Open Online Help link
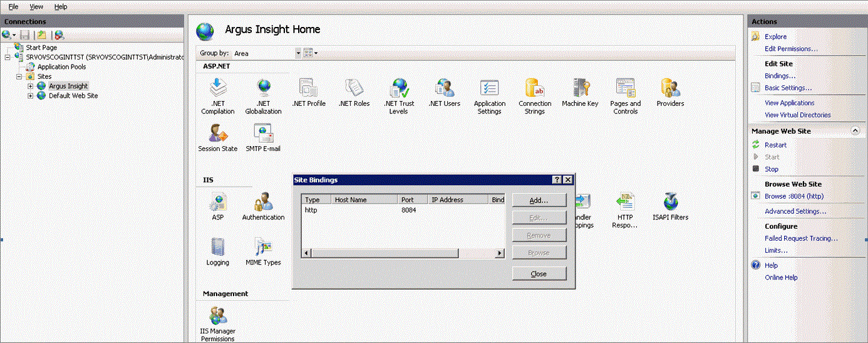This screenshot has width=868, height=343. click(781, 277)
